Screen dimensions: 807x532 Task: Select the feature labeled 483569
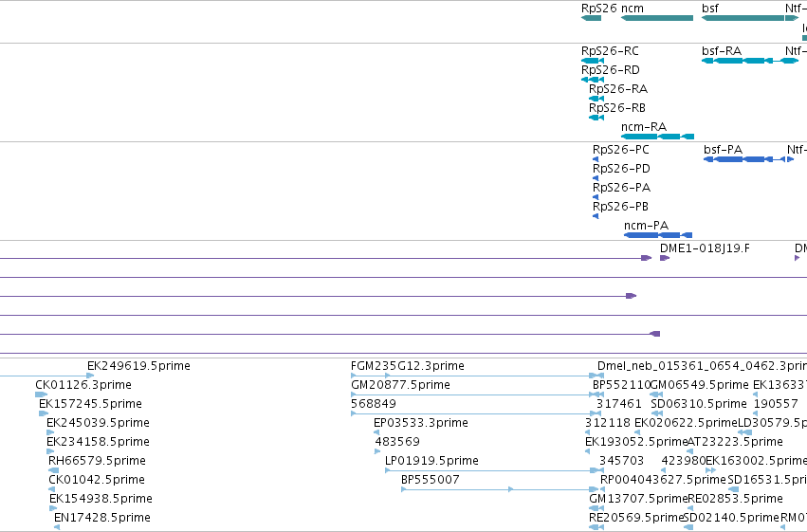397,442
